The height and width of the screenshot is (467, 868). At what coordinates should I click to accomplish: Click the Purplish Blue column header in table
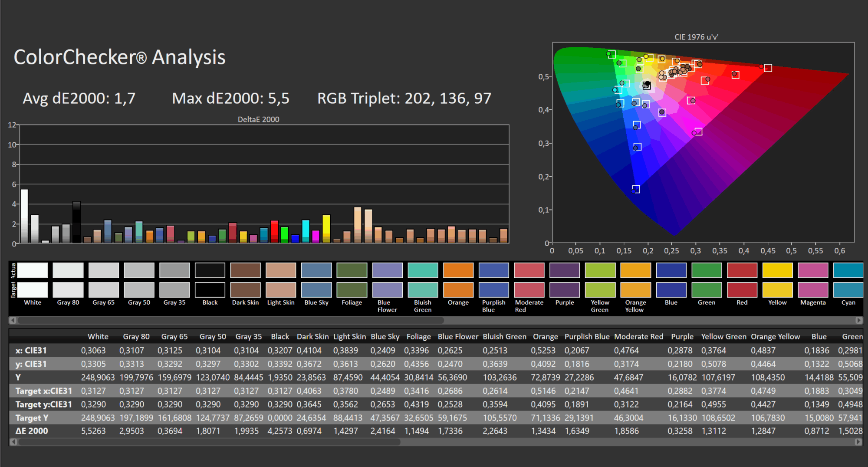pos(587,336)
